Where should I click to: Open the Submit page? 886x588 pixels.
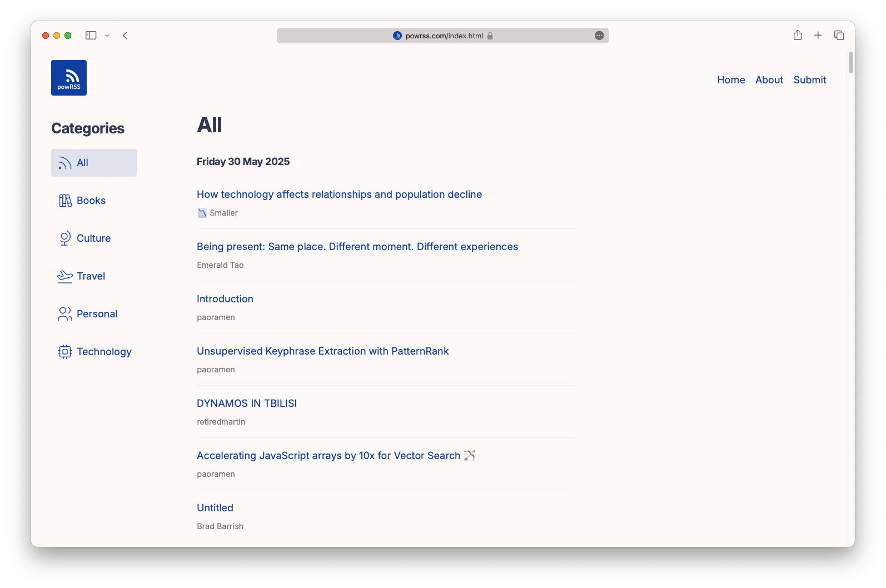[809, 80]
